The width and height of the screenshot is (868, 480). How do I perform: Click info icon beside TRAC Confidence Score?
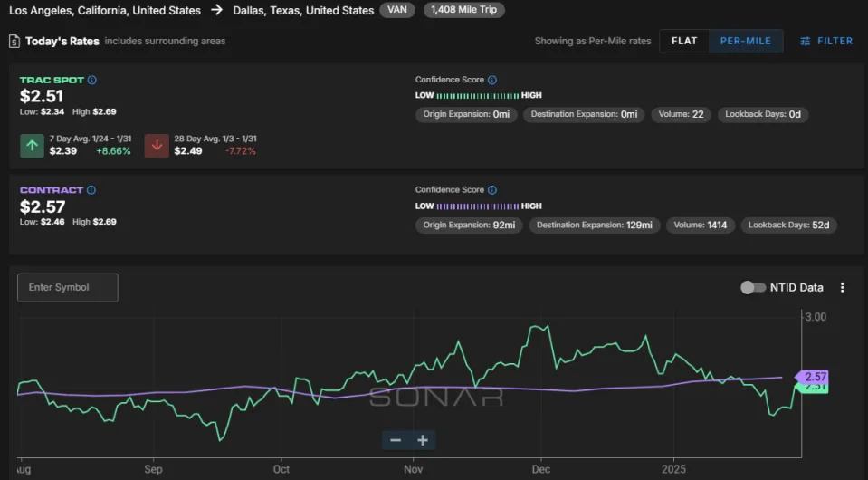tap(492, 80)
